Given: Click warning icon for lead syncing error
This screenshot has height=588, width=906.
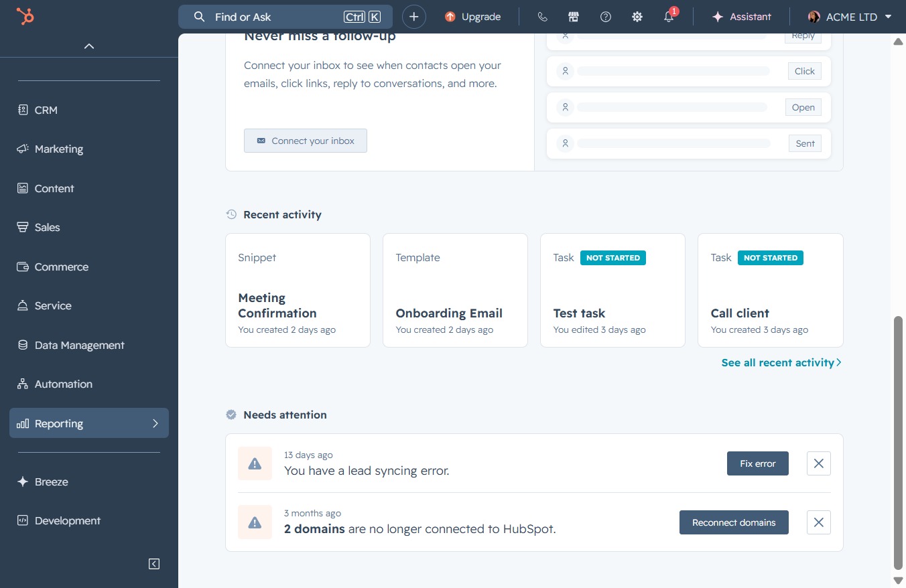Looking at the screenshot, I should 255,463.
